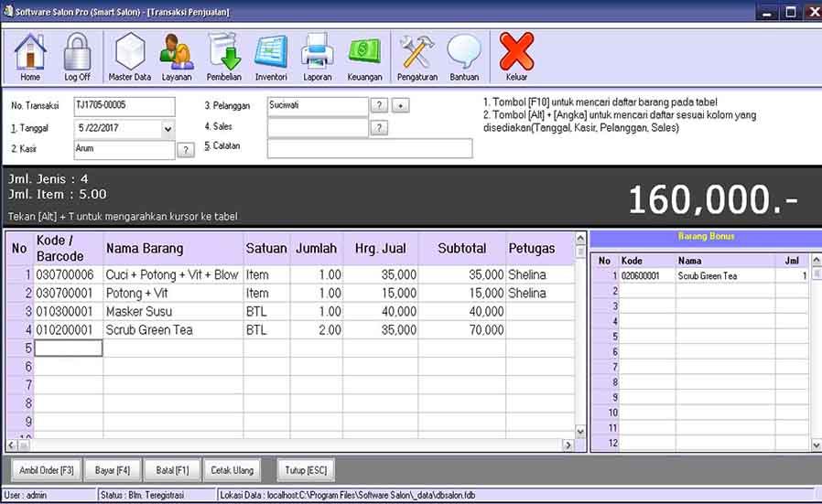Click the lookup button beside Pelanggan field

(379, 105)
